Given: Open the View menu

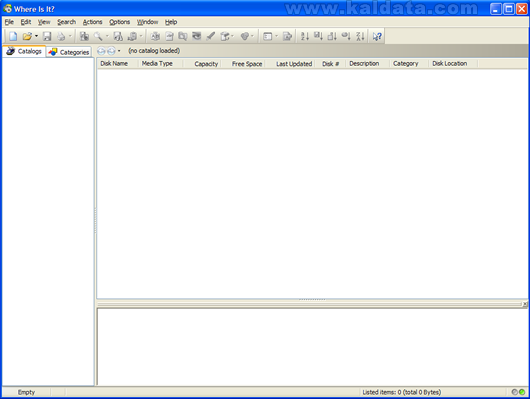Looking at the screenshot, I should 44,22.
